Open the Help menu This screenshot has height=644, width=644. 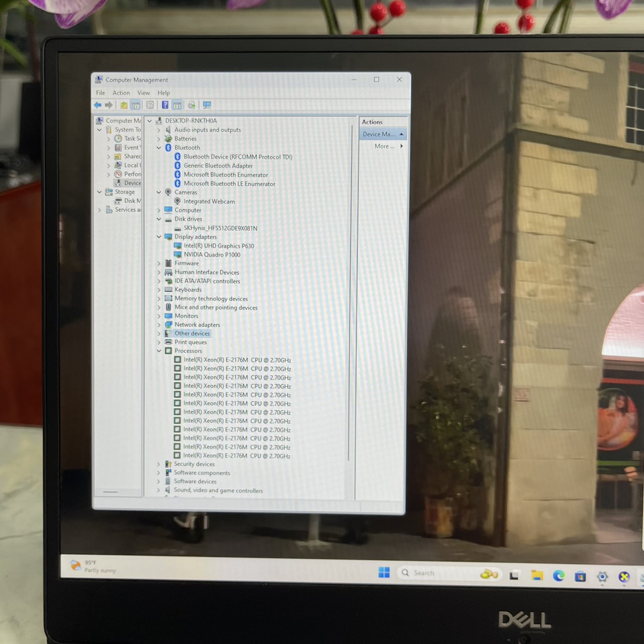(164, 93)
